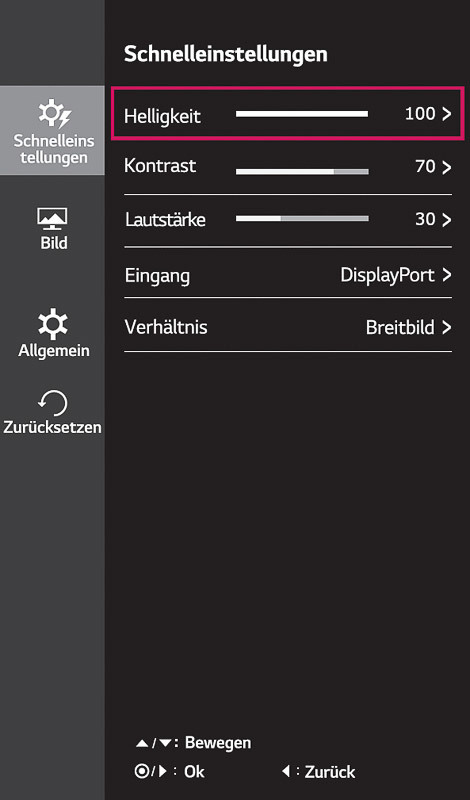
Task: Click the Ok label in footer
Action: [x=194, y=771]
